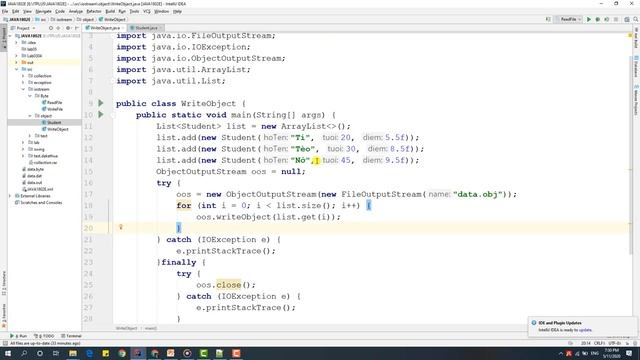This screenshot has height=360, width=640.
Task: Click the yellow intention bulb on line 20
Action: click(121, 227)
